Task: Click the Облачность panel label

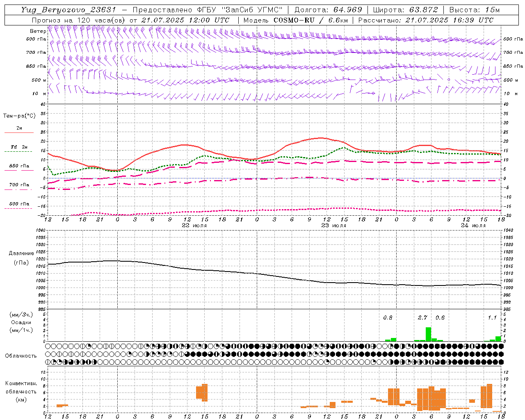Action: 21,356
